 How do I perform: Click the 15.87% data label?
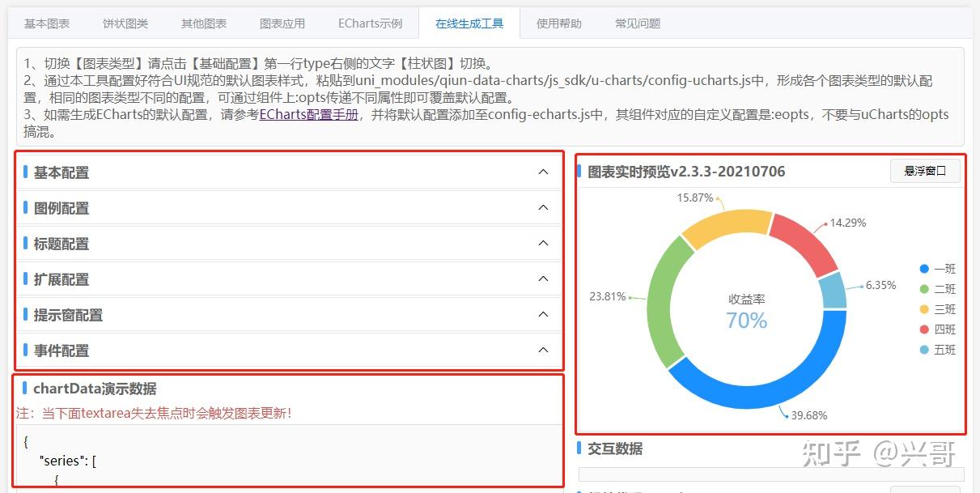pos(695,198)
